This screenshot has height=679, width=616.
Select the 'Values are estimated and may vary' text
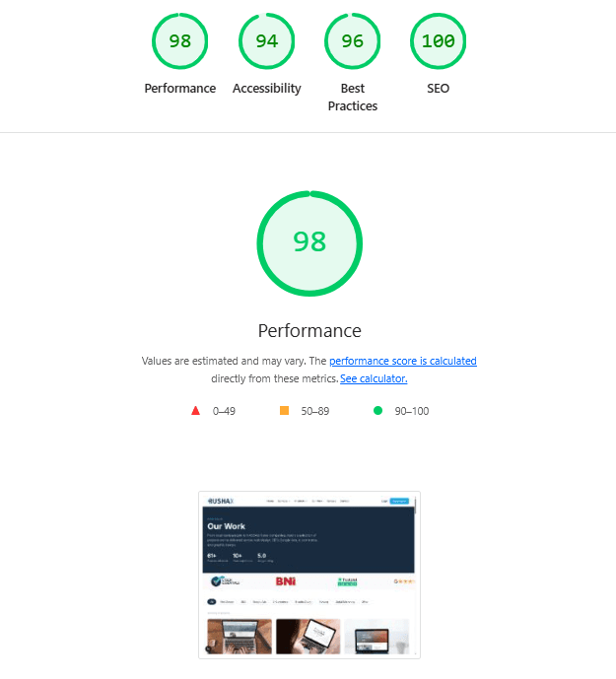click(224, 361)
